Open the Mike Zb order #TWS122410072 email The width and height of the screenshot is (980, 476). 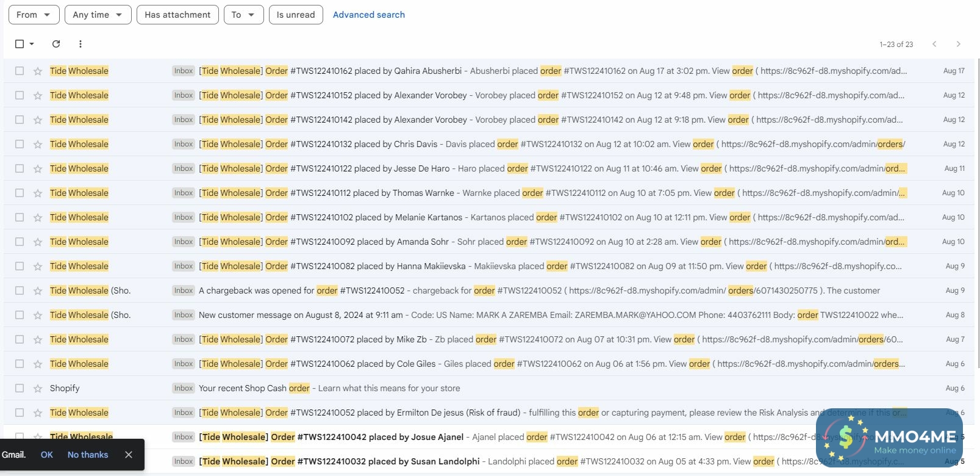(489, 339)
